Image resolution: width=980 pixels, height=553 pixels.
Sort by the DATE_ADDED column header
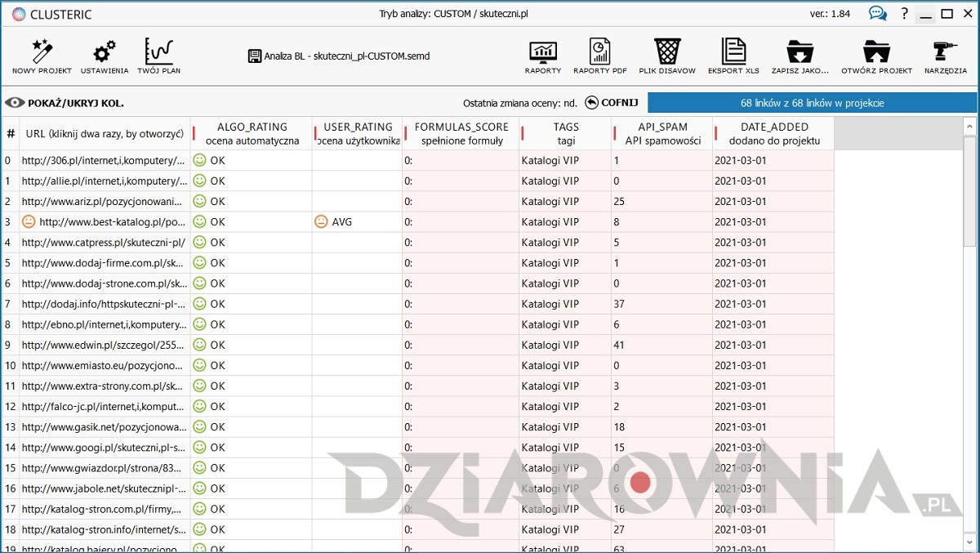coord(773,133)
